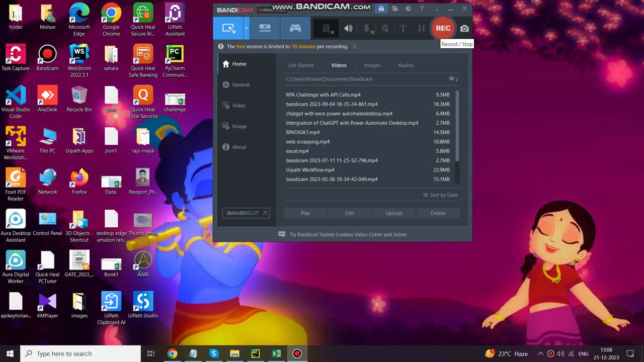The height and width of the screenshot is (362, 644).
Task: Toggle mouse click effect icon
Action: click(x=385, y=29)
